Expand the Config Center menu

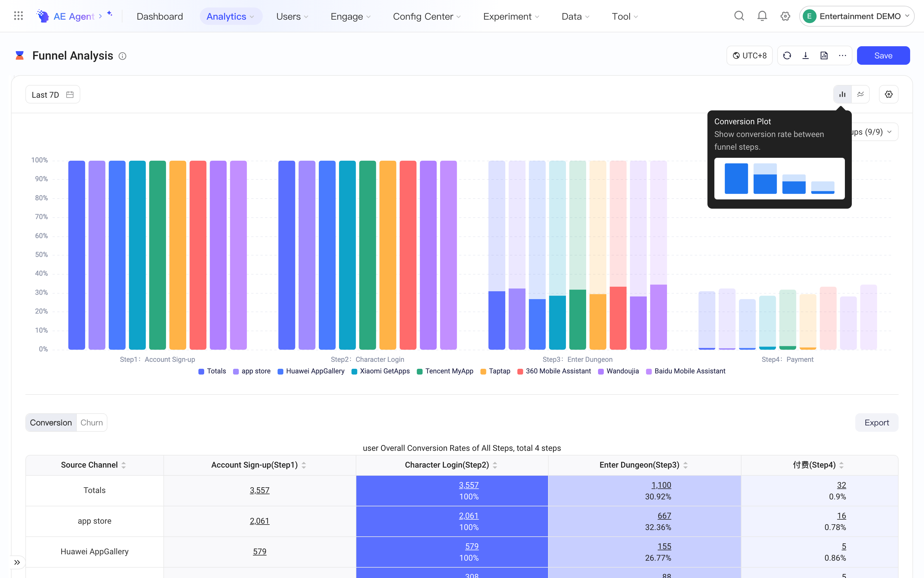[x=426, y=16]
